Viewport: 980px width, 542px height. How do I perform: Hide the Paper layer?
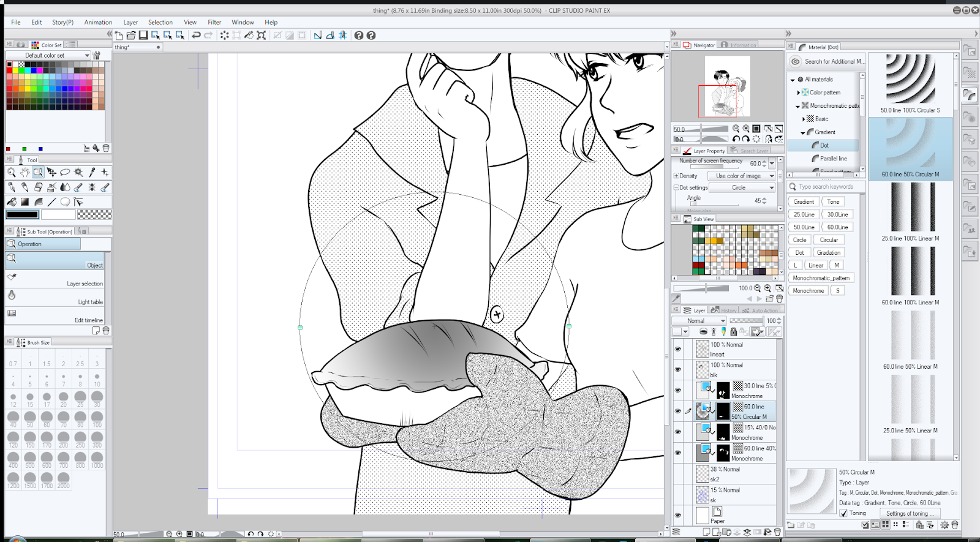pos(677,516)
